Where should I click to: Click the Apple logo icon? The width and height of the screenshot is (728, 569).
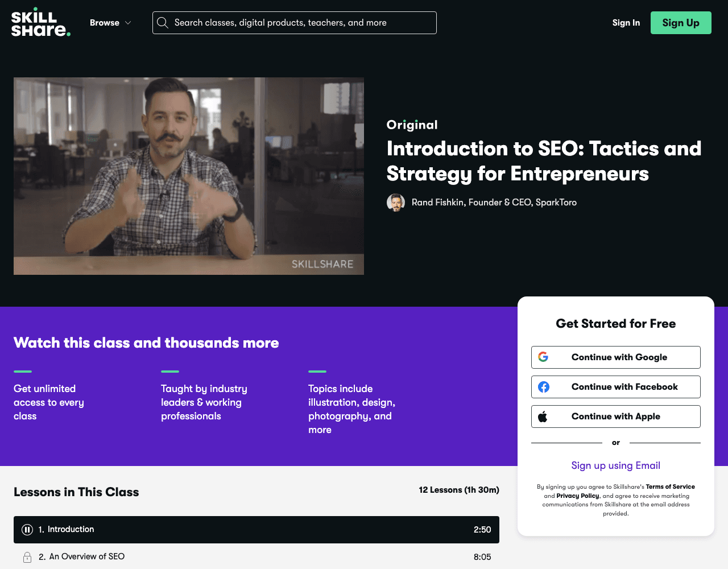[543, 417]
